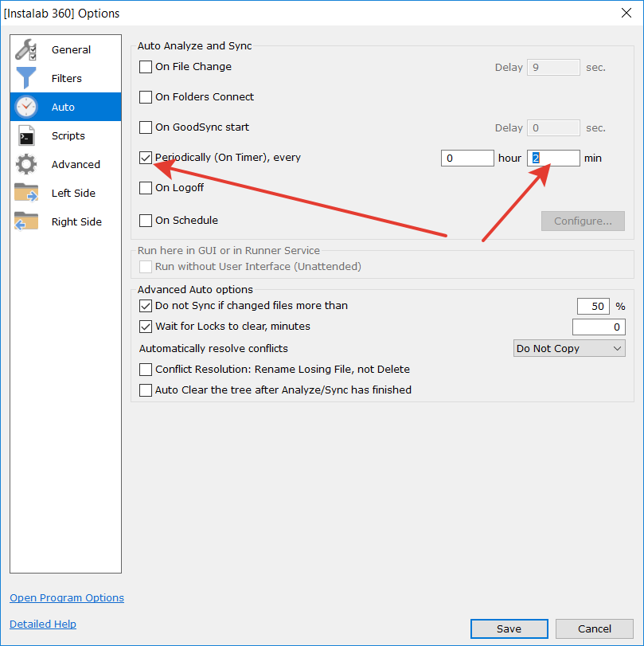Open the Automatically resolve conflicts dropdown
644x646 pixels.
point(569,349)
